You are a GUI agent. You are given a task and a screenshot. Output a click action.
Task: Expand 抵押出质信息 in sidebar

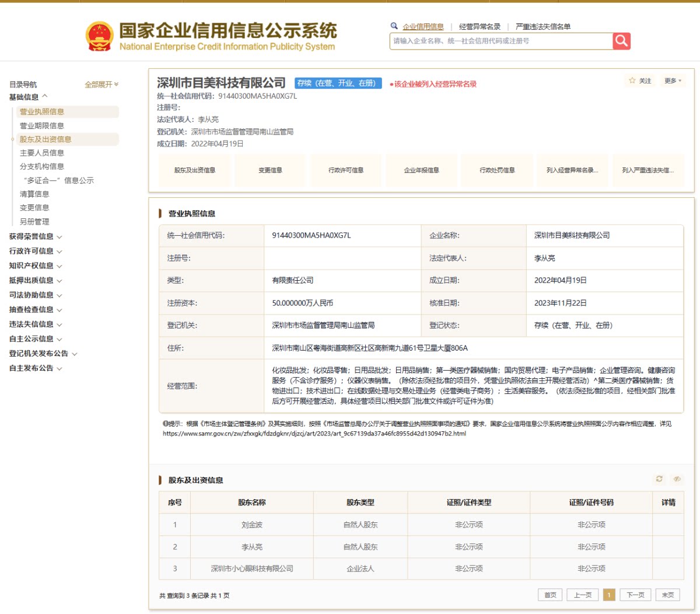pyautogui.click(x=36, y=280)
